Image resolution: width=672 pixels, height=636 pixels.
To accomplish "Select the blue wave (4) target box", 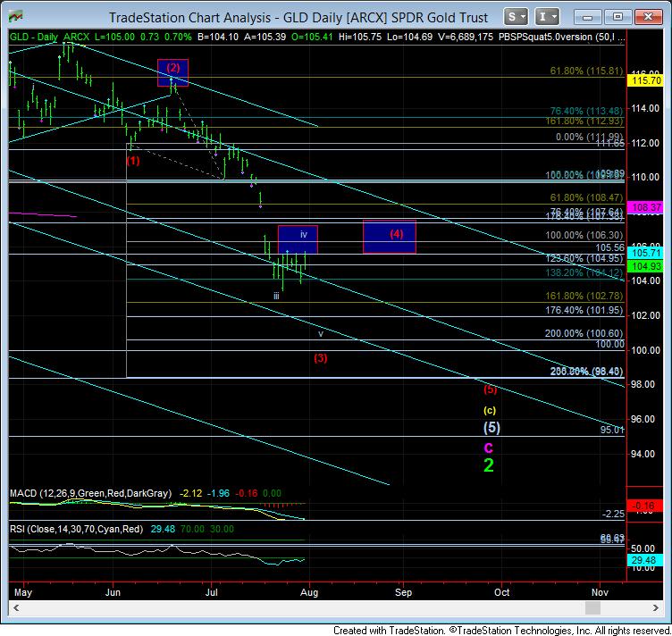I will (x=389, y=237).
